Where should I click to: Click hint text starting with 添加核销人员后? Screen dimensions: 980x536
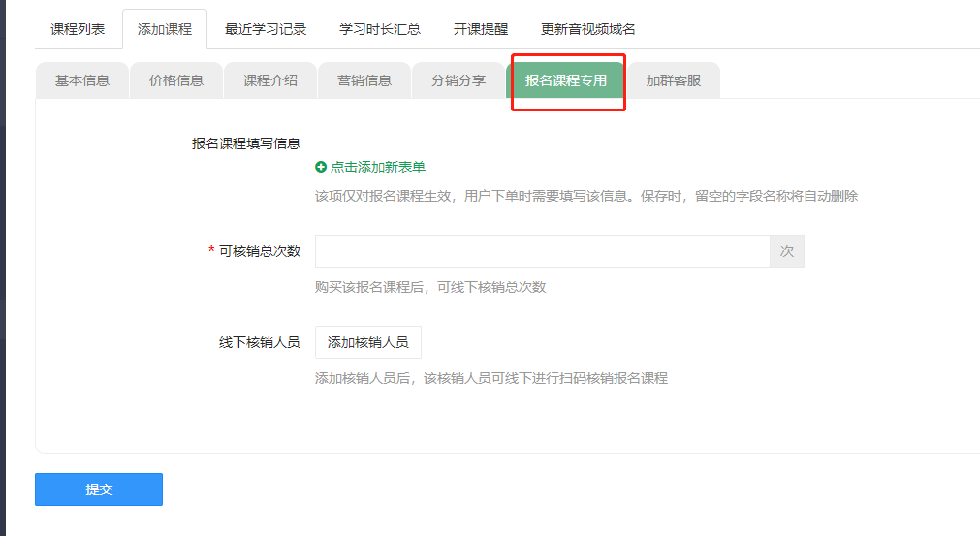pyautogui.click(x=491, y=378)
